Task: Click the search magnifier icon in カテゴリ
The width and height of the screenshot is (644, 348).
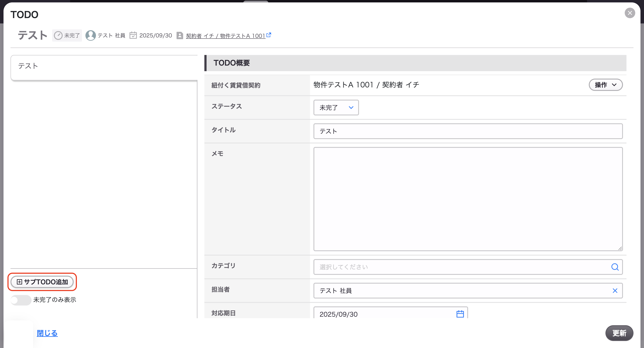Action: [x=615, y=267]
